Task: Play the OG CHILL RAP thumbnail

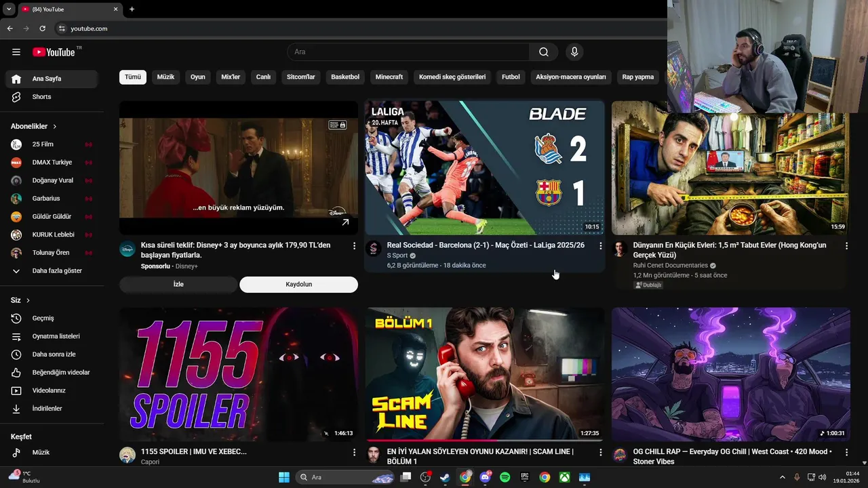Action: [731, 375]
